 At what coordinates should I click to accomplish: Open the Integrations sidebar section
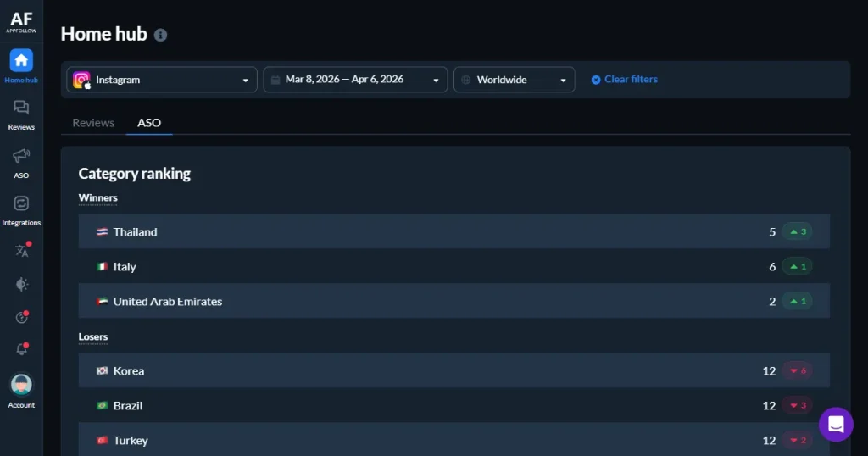click(21, 211)
